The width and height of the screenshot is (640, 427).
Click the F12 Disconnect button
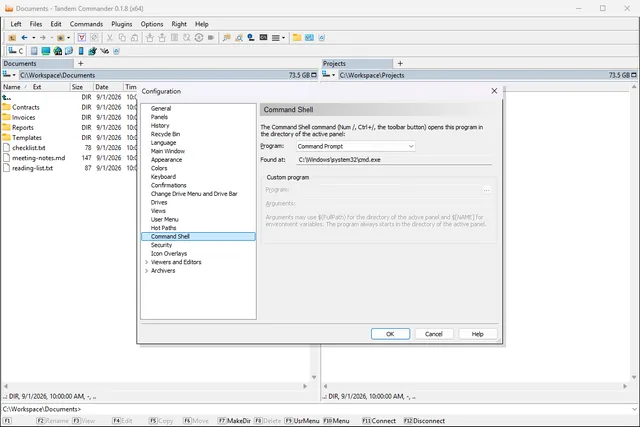(x=424, y=421)
